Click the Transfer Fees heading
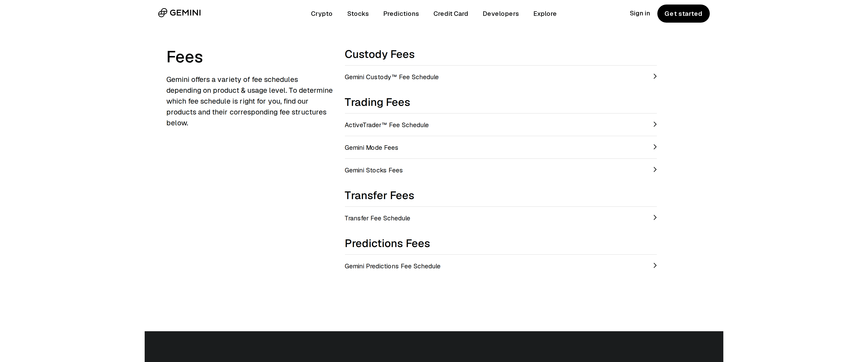The image size is (868, 362). tap(379, 195)
